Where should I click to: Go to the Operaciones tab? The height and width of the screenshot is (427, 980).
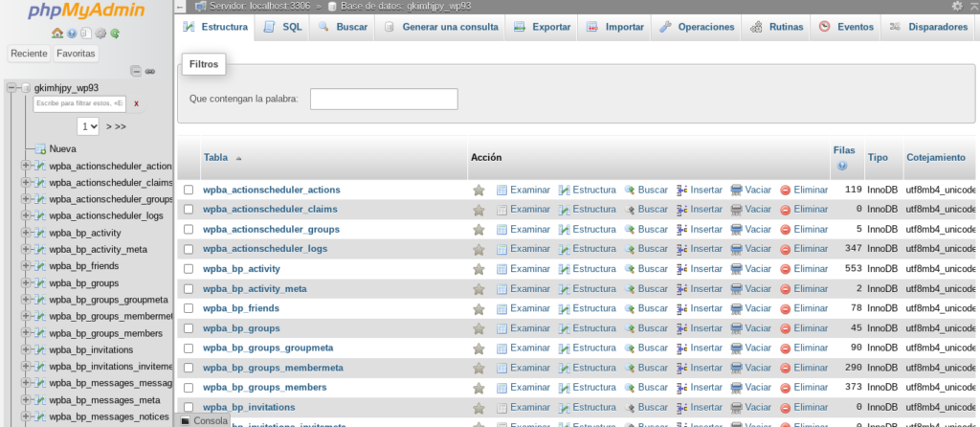click(697, 28)
